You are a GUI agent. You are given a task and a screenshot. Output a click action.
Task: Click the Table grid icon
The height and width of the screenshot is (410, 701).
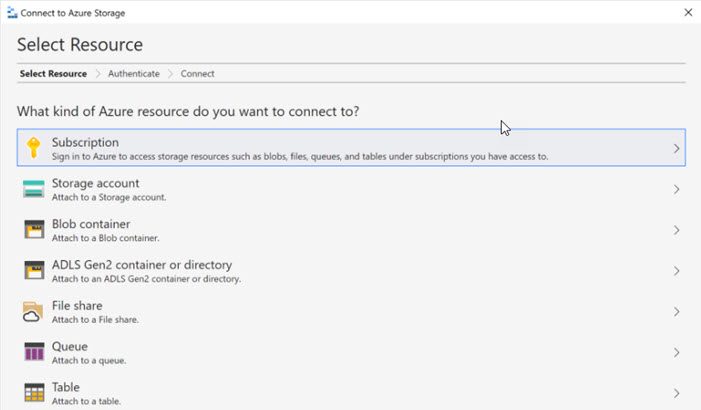(x=34, y=393)
